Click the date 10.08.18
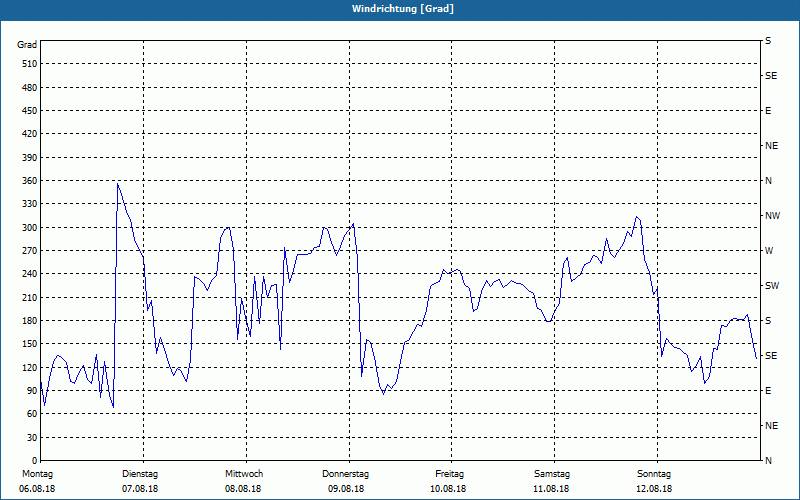The width and height of the screenshot is (800, 500). click(x=448, y=489)
